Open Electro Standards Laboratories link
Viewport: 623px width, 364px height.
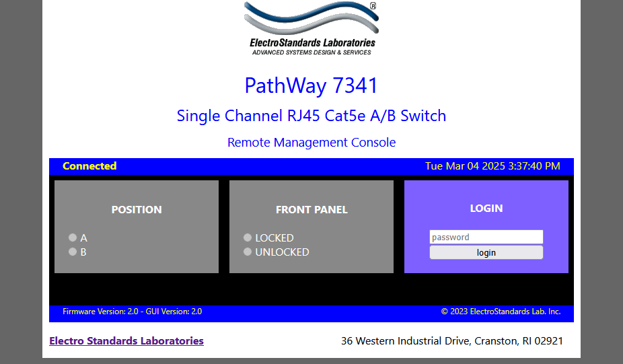(x=126, y=341)
